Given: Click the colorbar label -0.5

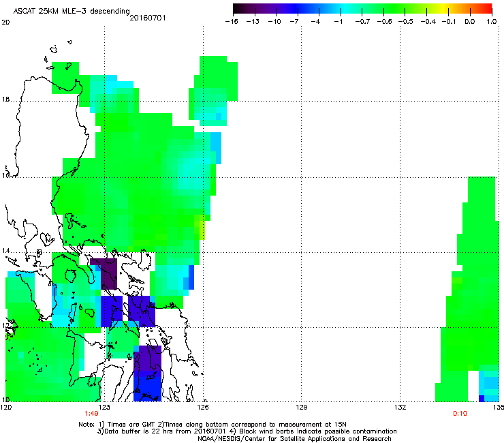Looking at the screenshot, I should point(406,22).
